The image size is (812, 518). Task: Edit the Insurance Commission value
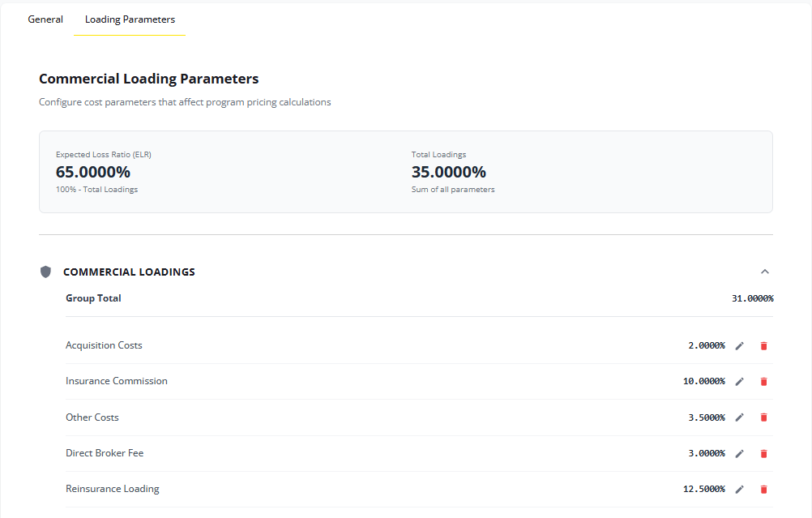pyautogui.click(x=739, y=382)
